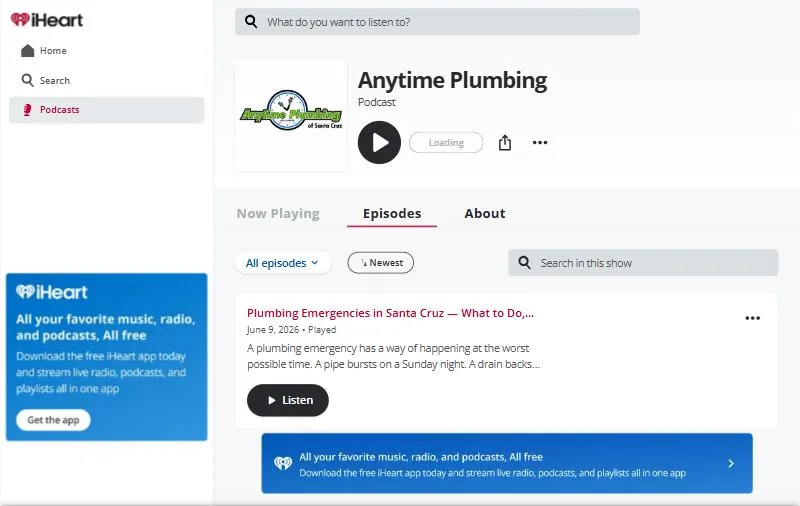This screenshot has height=506, width=800.
Task: Click the 'June 9, 2026 • Played' text
Action: click(x=291, y=330)
